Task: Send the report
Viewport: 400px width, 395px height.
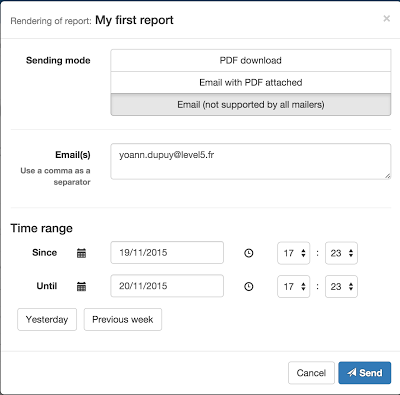Action: 365,373
